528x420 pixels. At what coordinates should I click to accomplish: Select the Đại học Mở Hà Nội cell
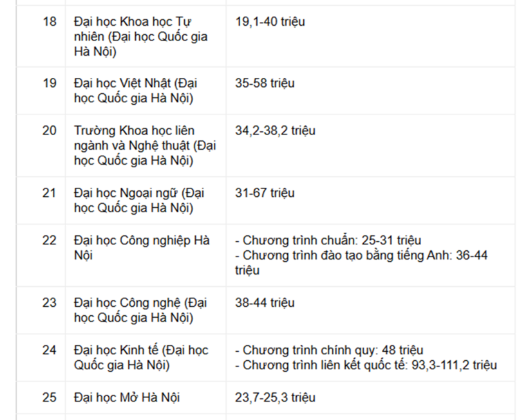pos(127,397)
